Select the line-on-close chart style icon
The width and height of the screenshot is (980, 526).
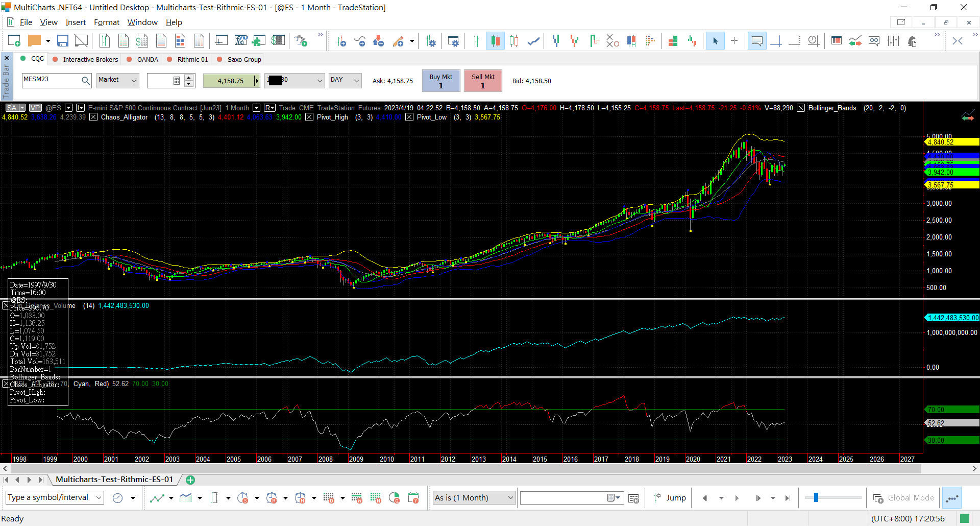coord(533,41)
